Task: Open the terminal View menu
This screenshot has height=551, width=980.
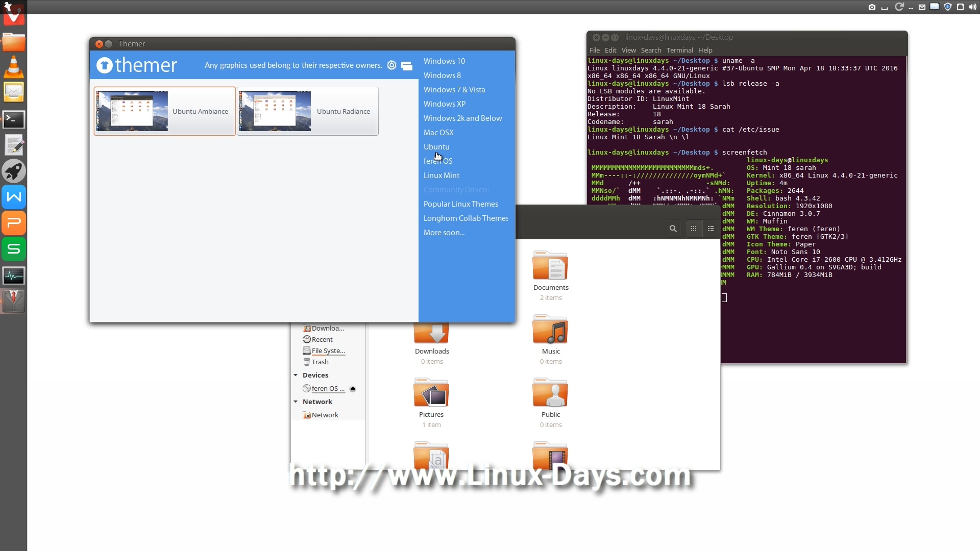Action: click(629, 50)
